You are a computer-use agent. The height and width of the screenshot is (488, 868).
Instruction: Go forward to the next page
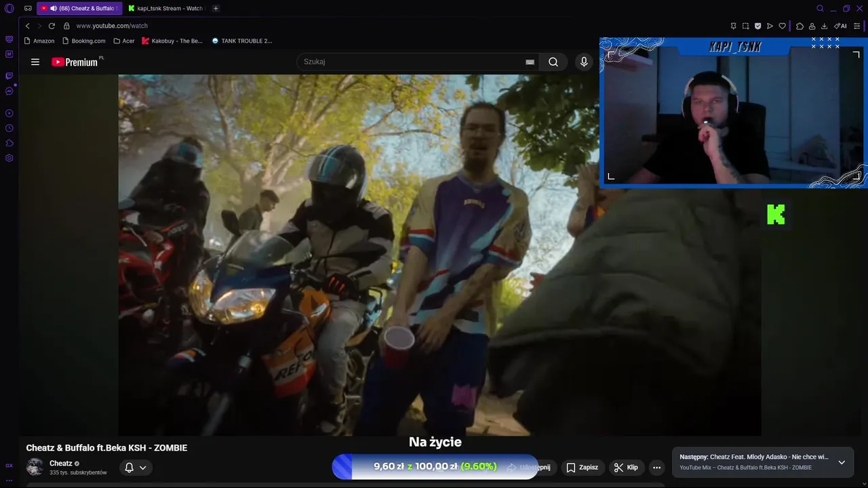39,26
